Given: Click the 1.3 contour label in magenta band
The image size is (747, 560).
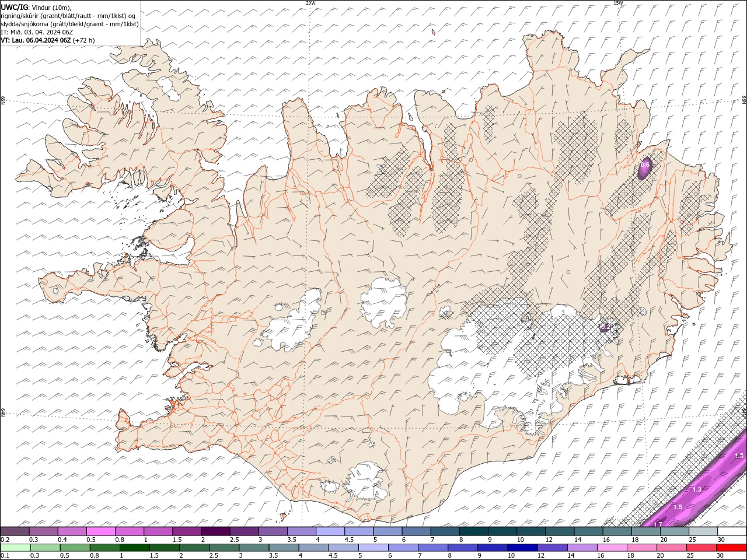Looking at the screenshot, I should click(696, 489).
